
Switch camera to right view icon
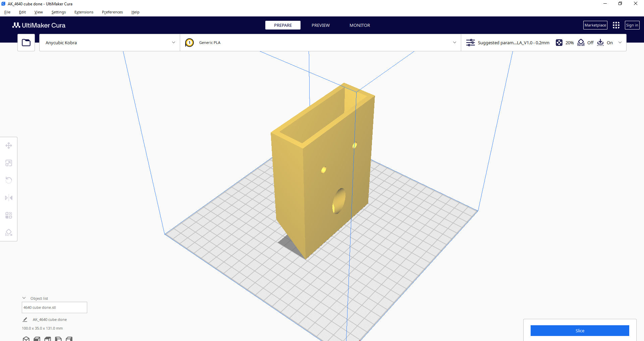pos(69,339)
